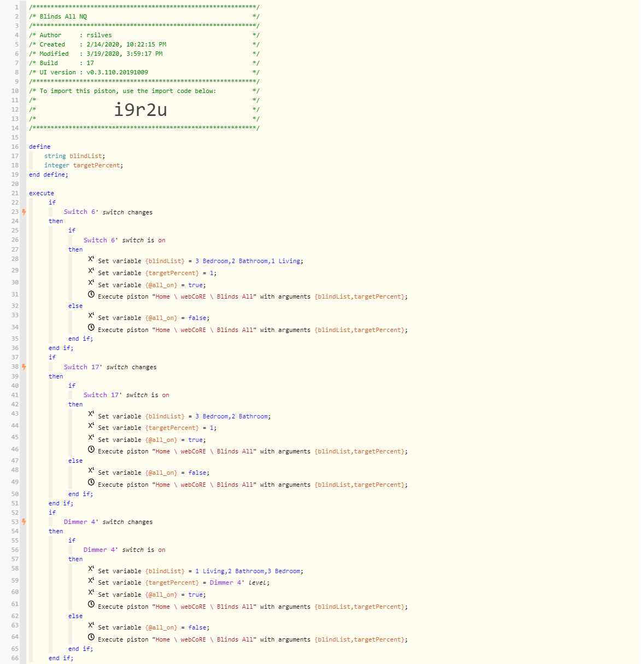Click value '3 Bedroom,2 Bathroom' on line 43

click(232, 416)
